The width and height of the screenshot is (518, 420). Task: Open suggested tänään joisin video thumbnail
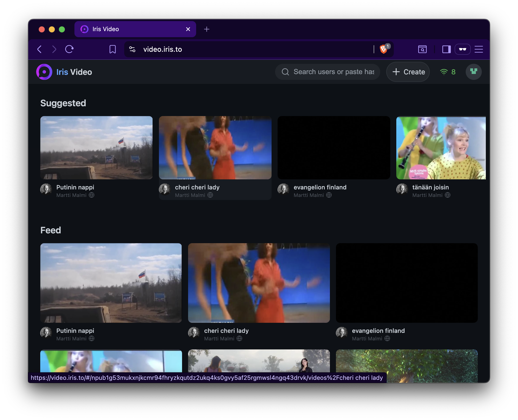[441, 148]
